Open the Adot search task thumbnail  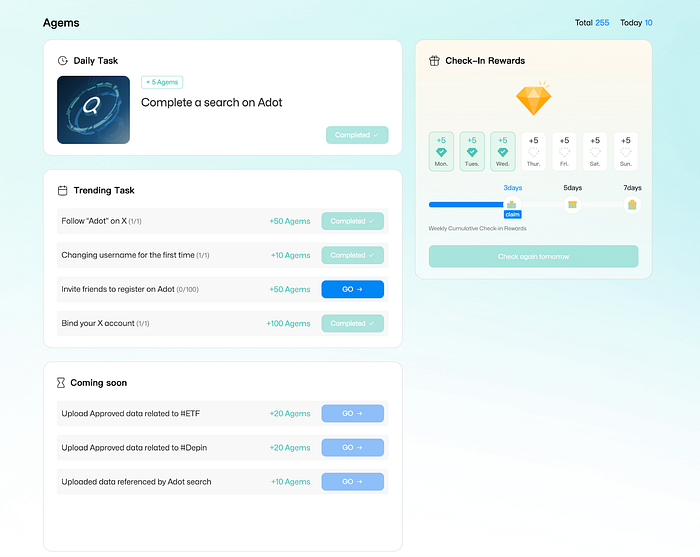tap(93, 110)
